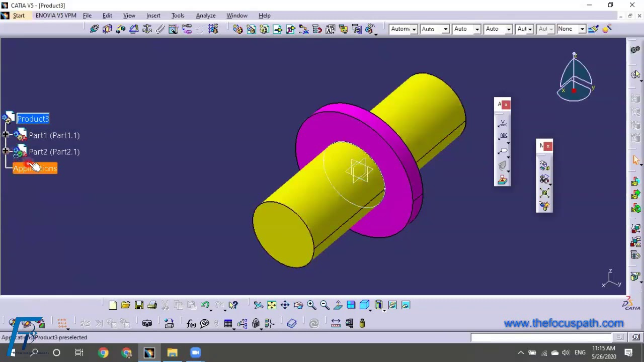Click the Manipulation icon in M toolbar
The height and width of the screenshot is (362, 644).
coord(544,165)
